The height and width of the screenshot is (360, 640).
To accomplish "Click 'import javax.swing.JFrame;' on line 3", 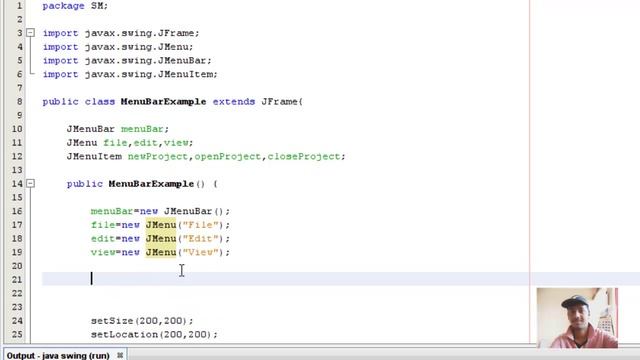I will 121,33.
